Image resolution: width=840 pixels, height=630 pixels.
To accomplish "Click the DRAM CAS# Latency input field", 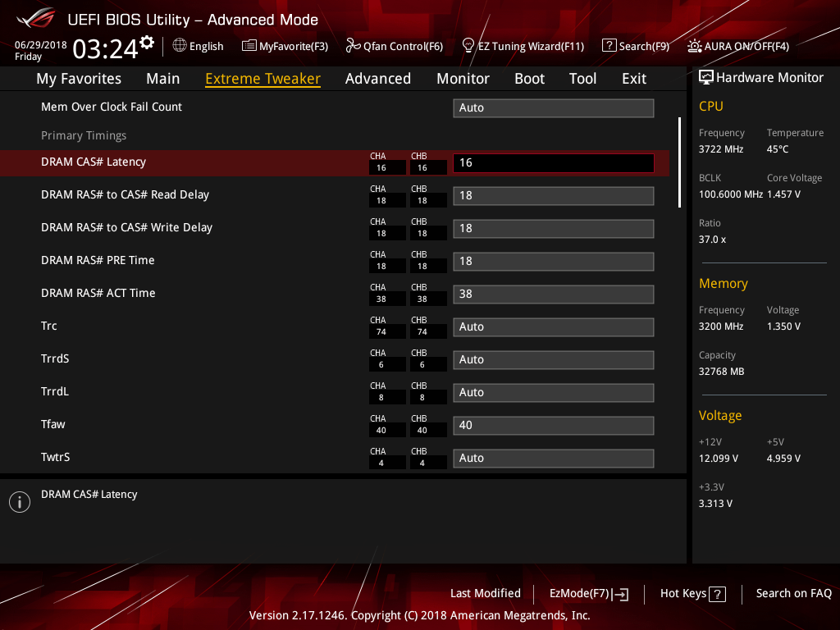I will click(x=554, y=163).
